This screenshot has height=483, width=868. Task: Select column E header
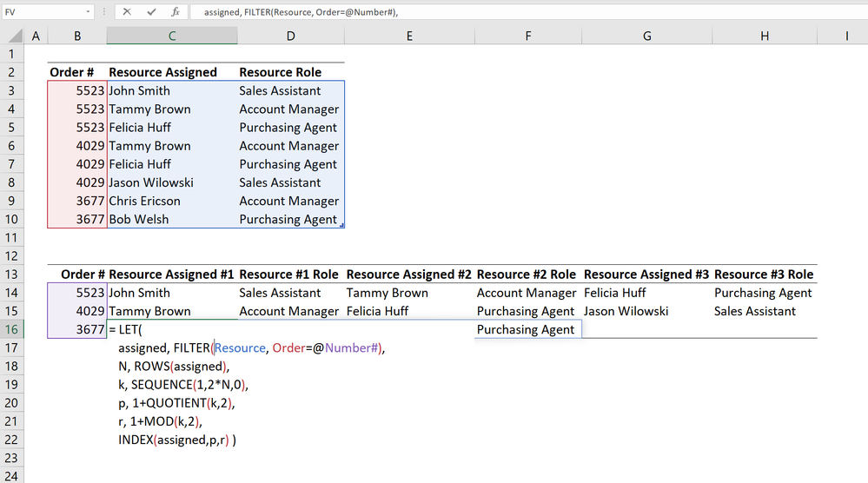(409, 36)
